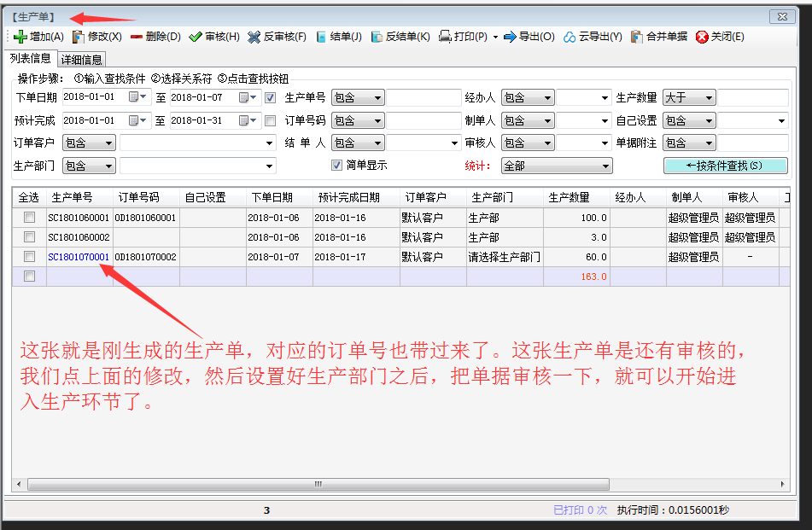Select the 列表信息 tab
The width and height of the screenshot is (812, 530).
point(31,59)
